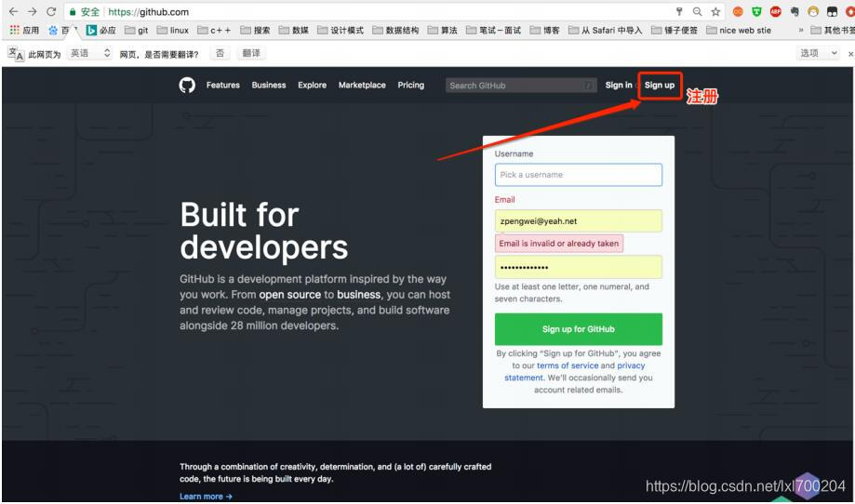Open the Baidu paw bookmark
This screenshot has height=504, width=855.
[x=59, y=30]
